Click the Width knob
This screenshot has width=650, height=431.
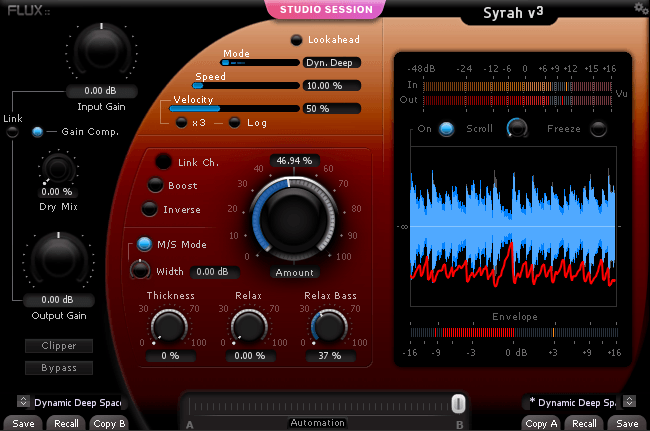[x=140, y=270]
